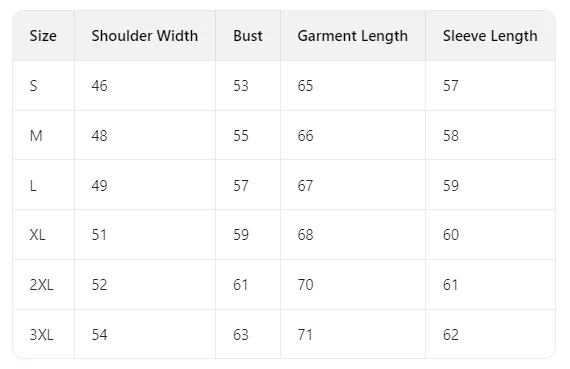Click the L size row label
The width and height of the screenshot is (570, 369).
click(x=33, y=186)
